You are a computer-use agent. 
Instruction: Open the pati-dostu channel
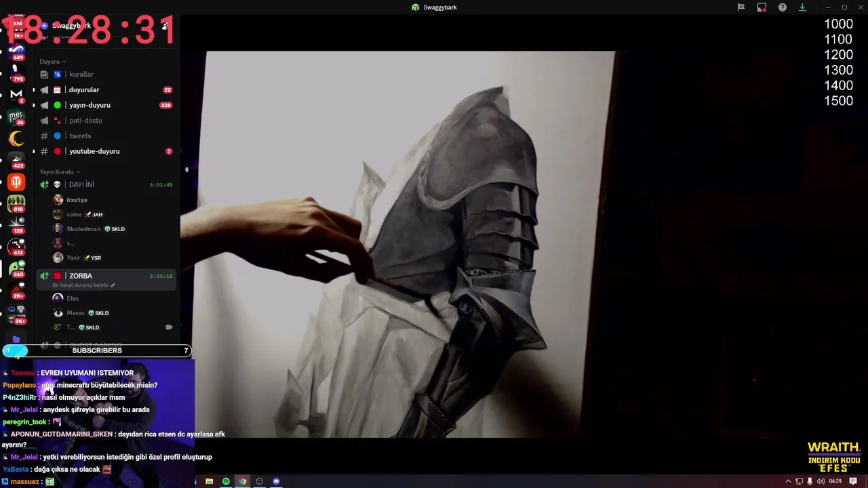point(106,121)
